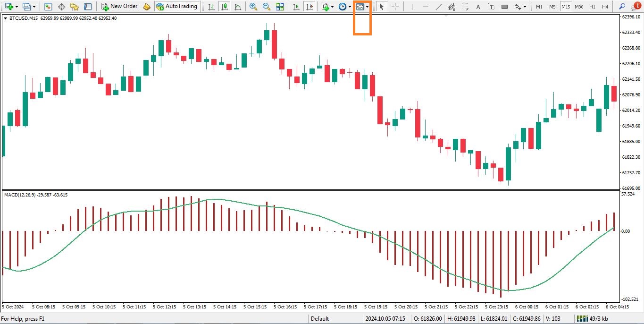Screen dimensions: 644x324
Task: Open the search magnifier in toolbar
Action: coord(622,7)
